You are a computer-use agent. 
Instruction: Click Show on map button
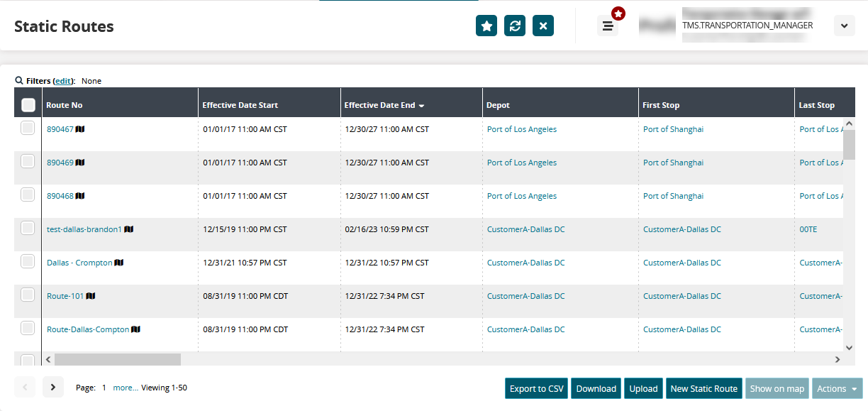pos(777,388)
